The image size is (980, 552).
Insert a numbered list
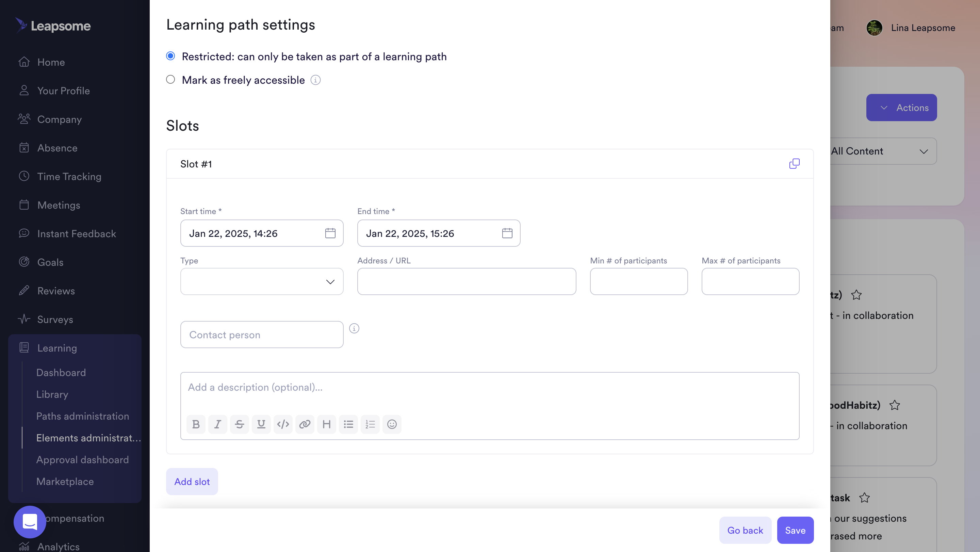tap(370, 424)
